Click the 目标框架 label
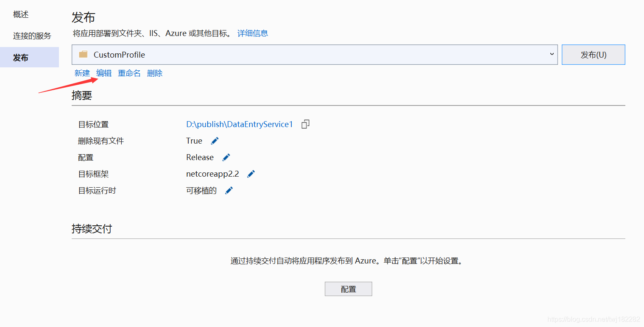This screenshot has width=644, height=327. pos(93,174)
